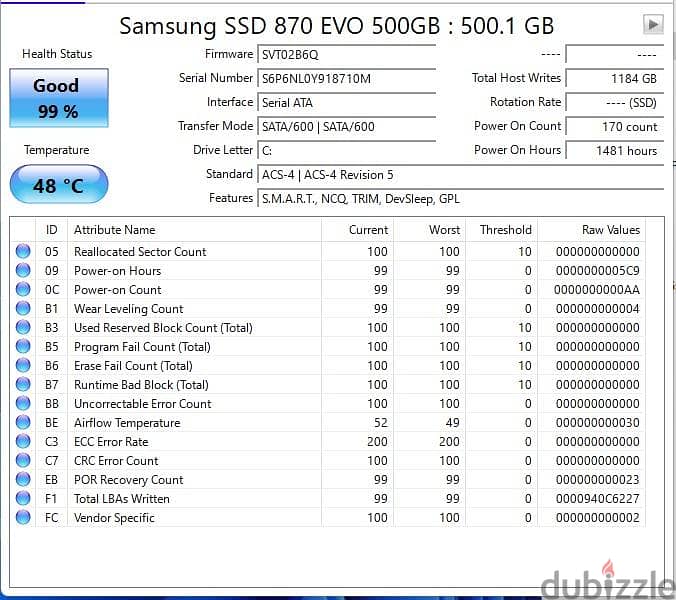Click raw value 000000000023
This screenshot has width=676, height=600.
pos(598,479)
